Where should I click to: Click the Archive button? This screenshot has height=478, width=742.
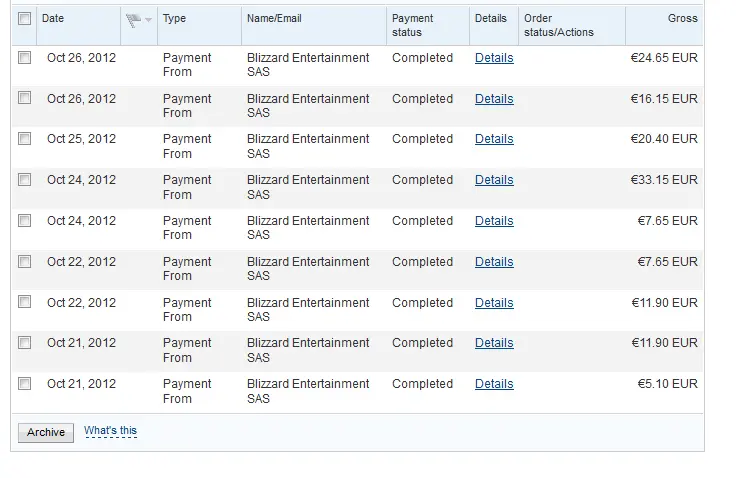pyautogui.click(x=46, y=433)
